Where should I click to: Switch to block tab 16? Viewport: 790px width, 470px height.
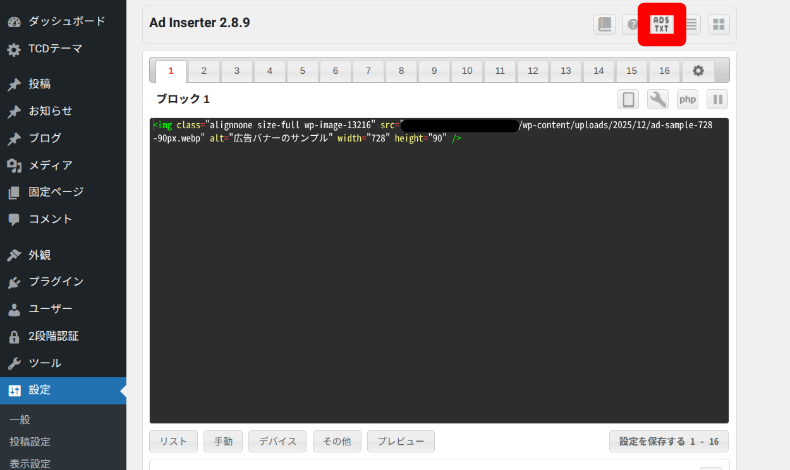(665, 71)
